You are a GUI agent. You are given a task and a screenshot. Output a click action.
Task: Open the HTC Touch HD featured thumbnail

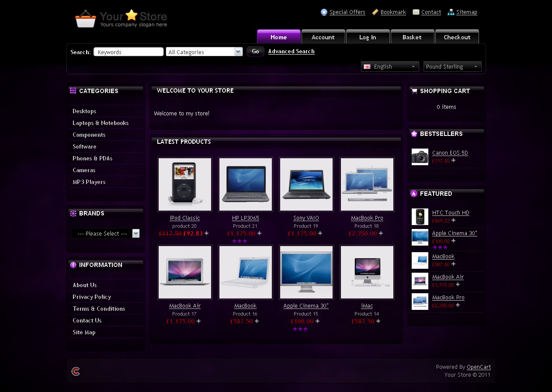coord(420,217)
